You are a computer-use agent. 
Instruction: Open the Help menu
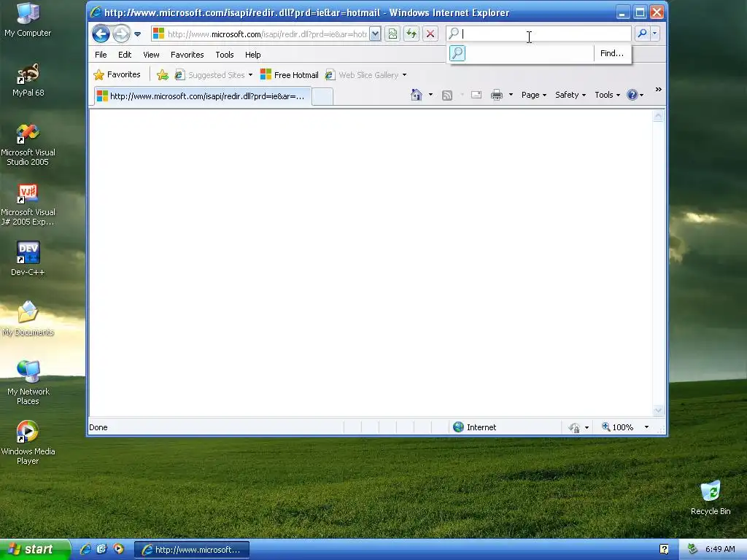[252, 55]
